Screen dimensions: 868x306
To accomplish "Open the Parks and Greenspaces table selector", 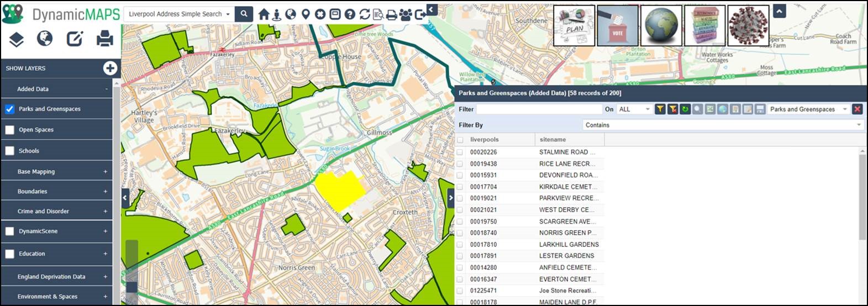I will click(808, 109).
